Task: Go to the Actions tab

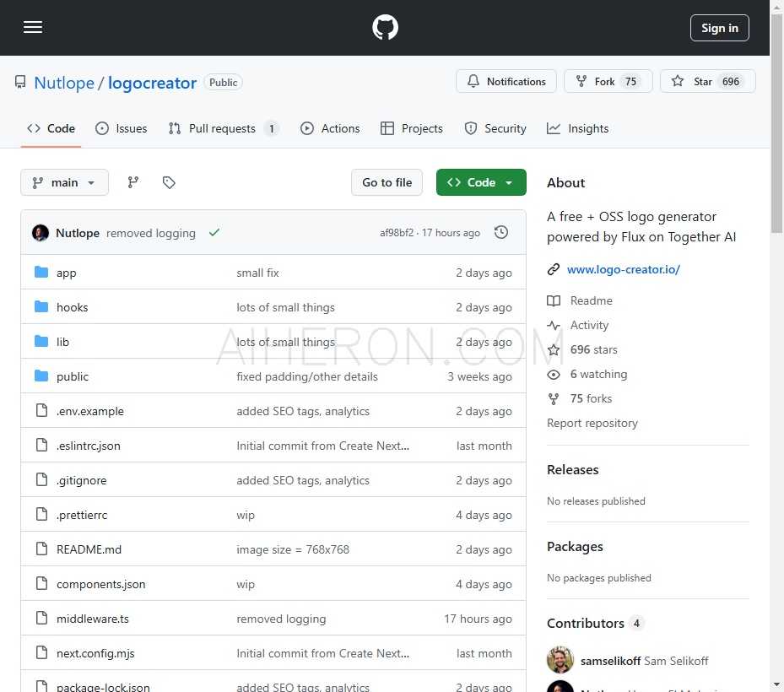Action: coord(330,128)
